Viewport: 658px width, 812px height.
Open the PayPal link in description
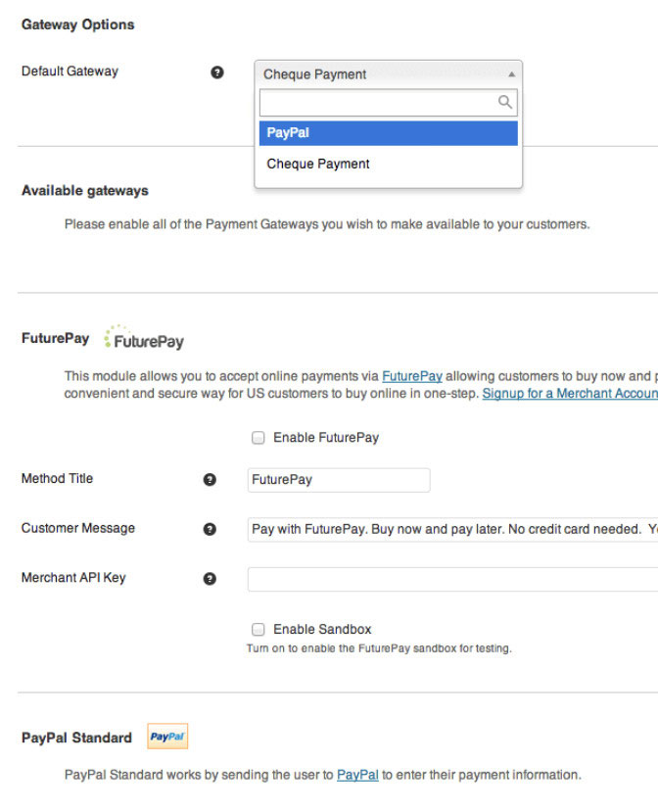pyautogui.click(x=357, y=775)
